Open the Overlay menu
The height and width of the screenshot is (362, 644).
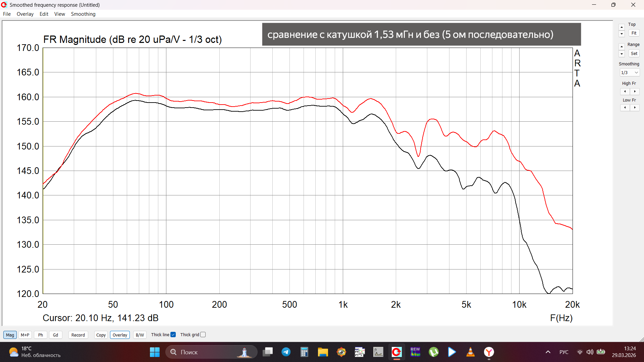point(25,14)
